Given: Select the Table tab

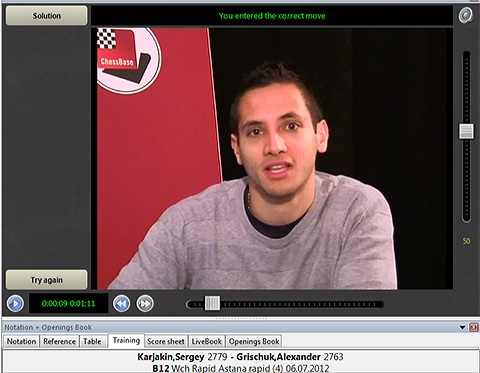Looking at the screenshot, I should (x=92, y=341).
